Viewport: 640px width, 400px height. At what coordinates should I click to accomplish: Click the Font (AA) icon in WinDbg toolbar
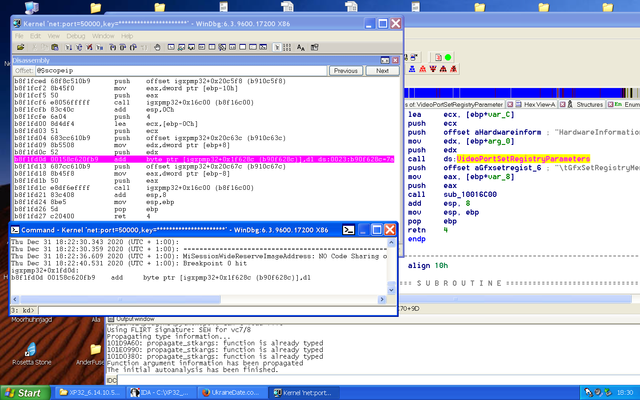click(x=301, y=47)
